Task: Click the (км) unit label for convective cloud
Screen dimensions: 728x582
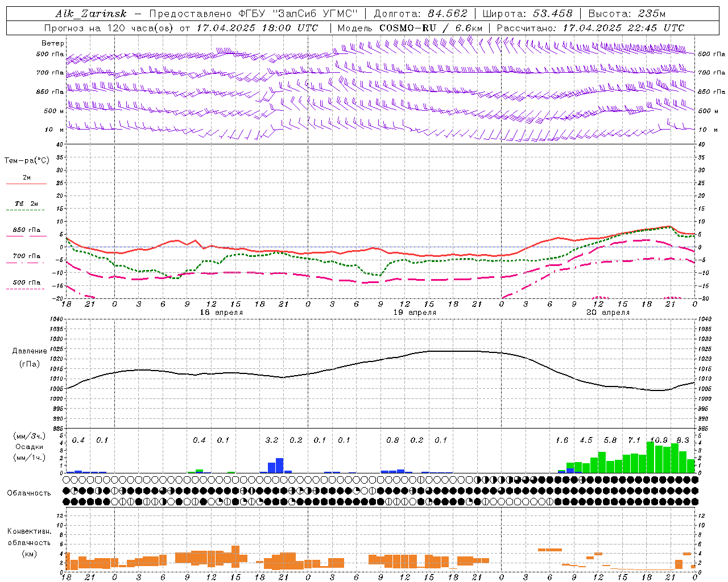Action: click(x=29, y=553)
